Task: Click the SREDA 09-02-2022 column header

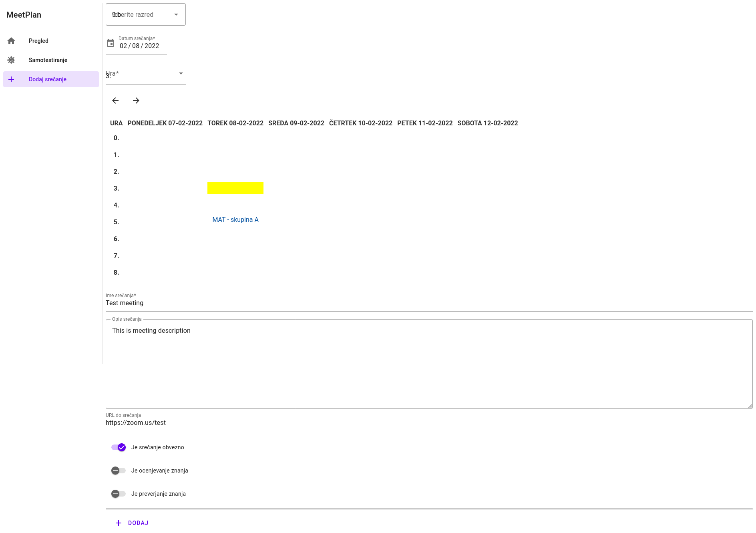Action: coord(296,123)
